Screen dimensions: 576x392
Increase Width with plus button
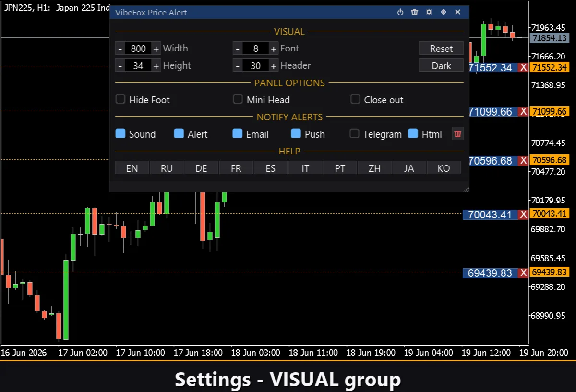point(156,48)
